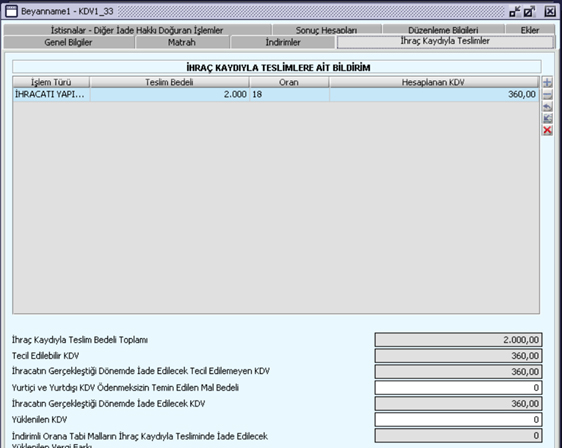Screen dimensions: 562x448
Task: Select the Ekler tab
Action: [530, 30]
